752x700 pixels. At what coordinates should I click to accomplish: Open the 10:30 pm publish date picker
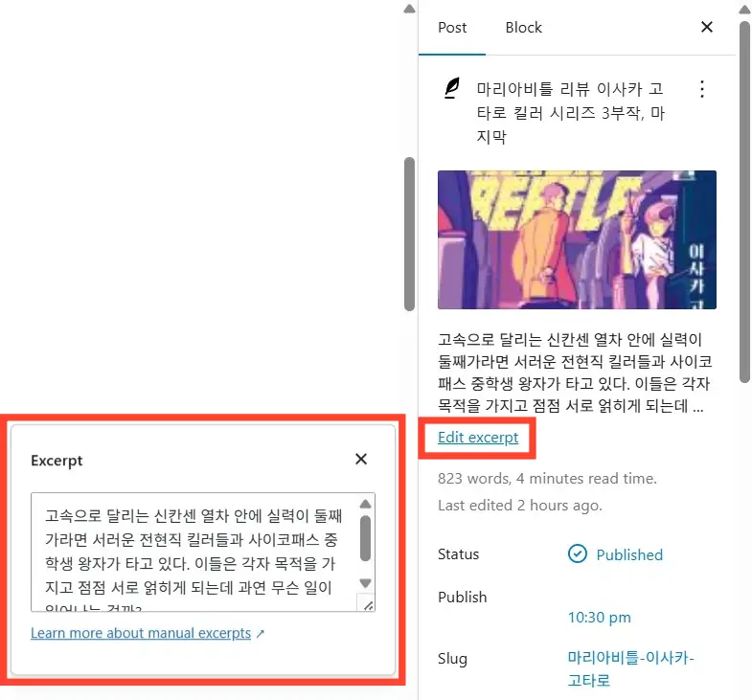pos(599,617)
